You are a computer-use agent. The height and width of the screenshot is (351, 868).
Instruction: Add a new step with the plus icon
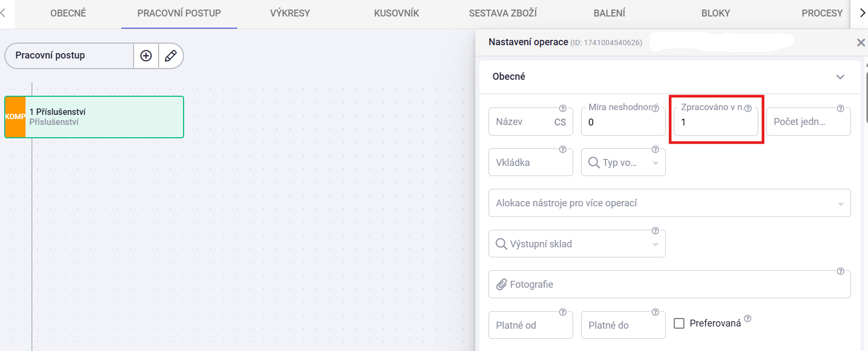pyautogui.click(x=146, y=56)
